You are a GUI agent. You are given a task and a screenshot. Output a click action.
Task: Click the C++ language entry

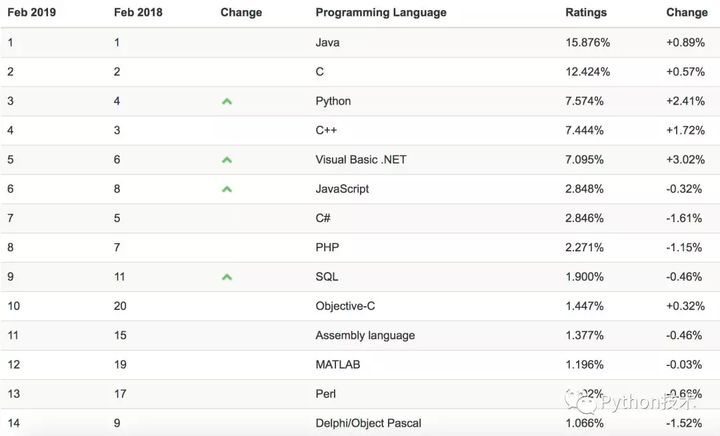pos(326,130)
